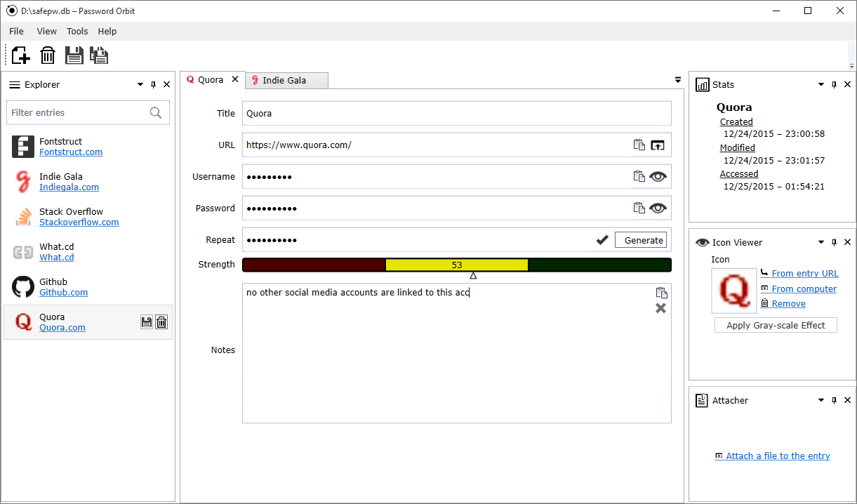Copy the Password field to the clipboard
The image size is (857, 504).
pos(639,208)
